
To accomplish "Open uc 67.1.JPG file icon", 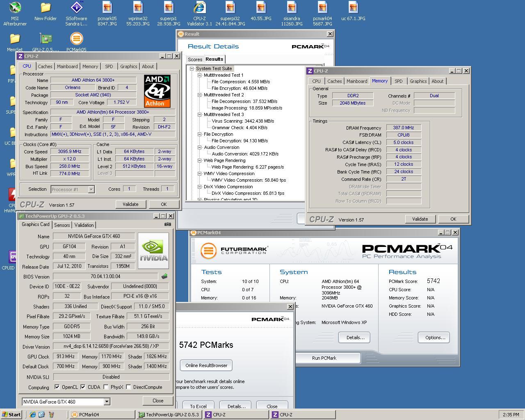I will click(353, 11).
